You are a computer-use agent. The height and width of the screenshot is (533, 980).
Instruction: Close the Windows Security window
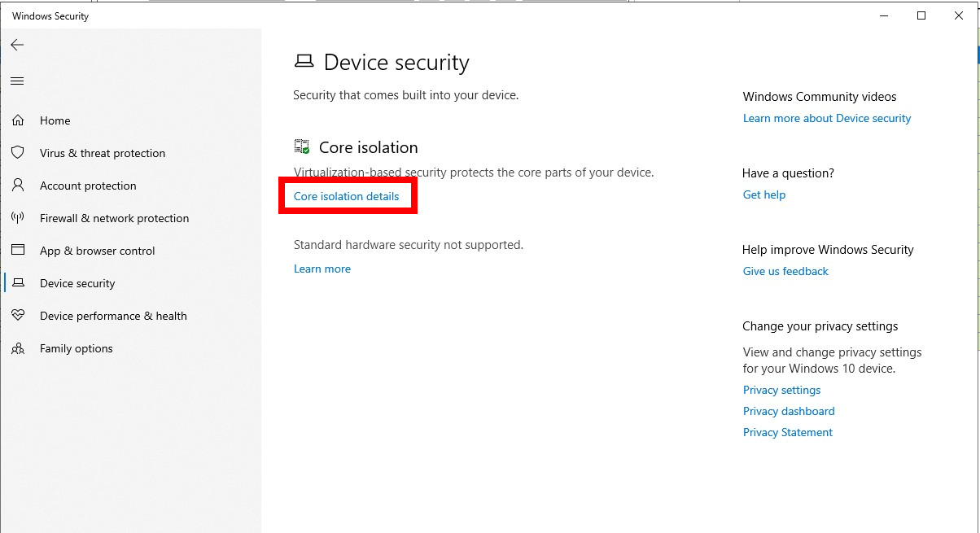(959, 15)
